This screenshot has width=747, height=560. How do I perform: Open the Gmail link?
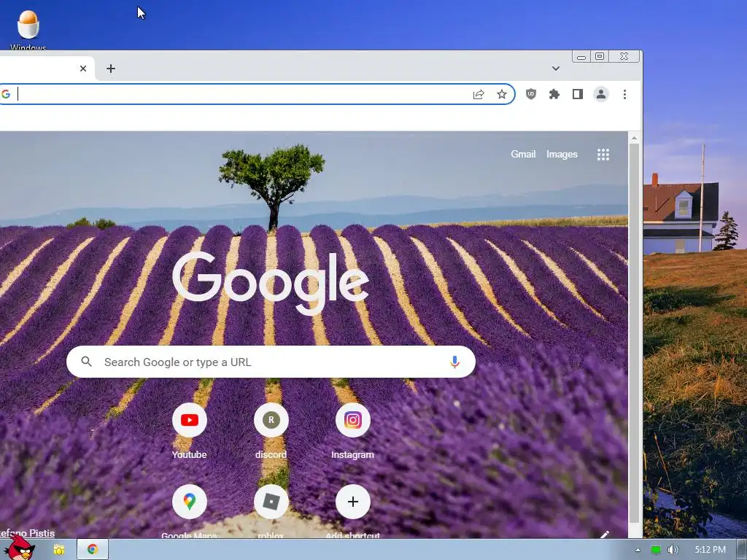tap(523, 155)
